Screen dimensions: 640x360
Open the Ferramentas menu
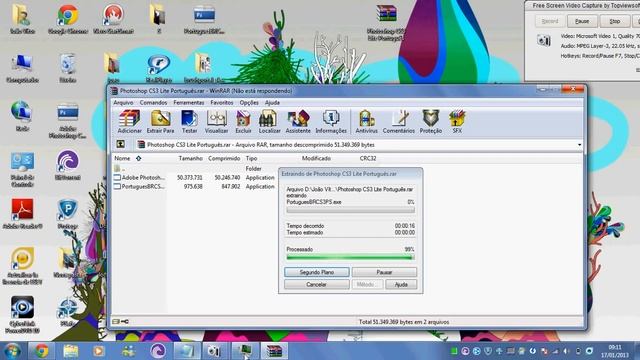point(189,102)
